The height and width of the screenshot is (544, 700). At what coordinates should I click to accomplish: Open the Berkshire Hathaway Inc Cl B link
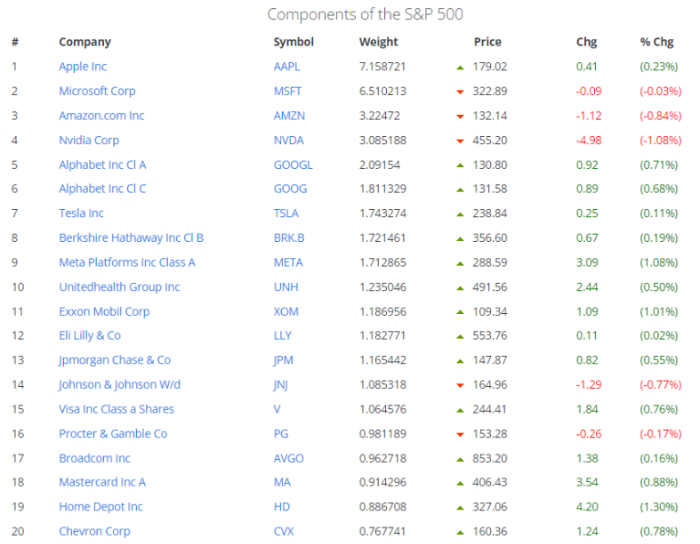(131, 238)
